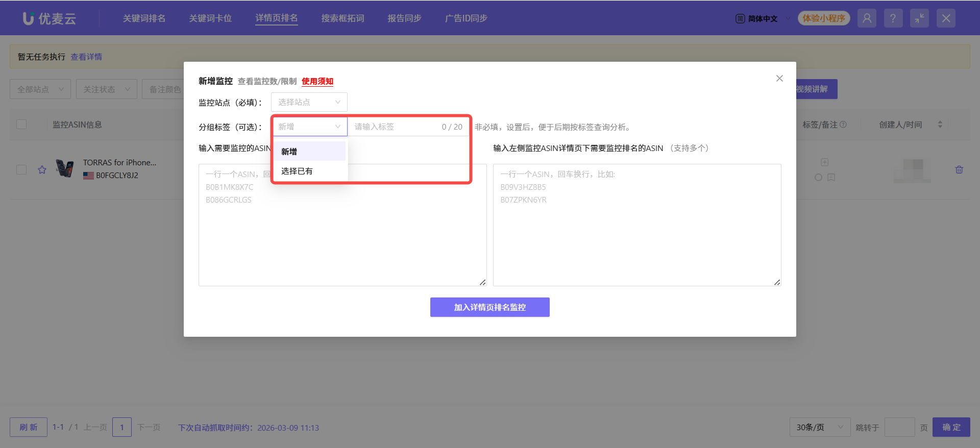The width and height of the screenshot is (980, 448).
Task: Delete TORRAS row using trash icon
Action: [959, 169]
